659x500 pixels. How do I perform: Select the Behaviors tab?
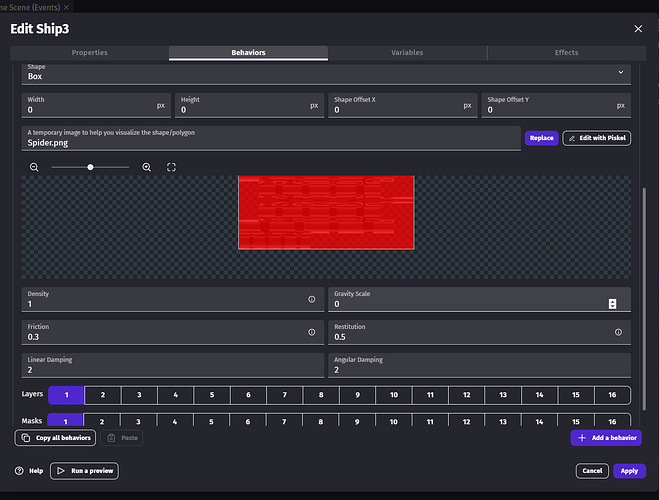tap(248, 53)
